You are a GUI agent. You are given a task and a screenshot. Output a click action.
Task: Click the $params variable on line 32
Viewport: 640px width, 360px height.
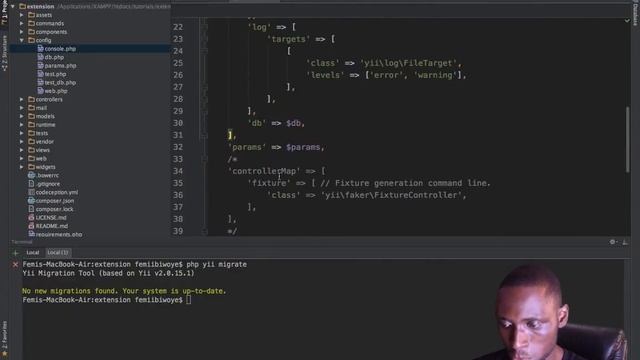(303, 147)
